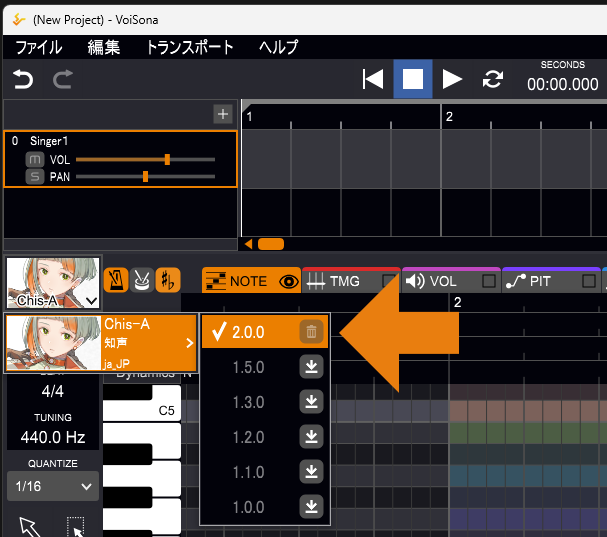The height and width of the screenshot is (537, 607).
Task: Open the トランスポート menu
Action: coord(189,47)
